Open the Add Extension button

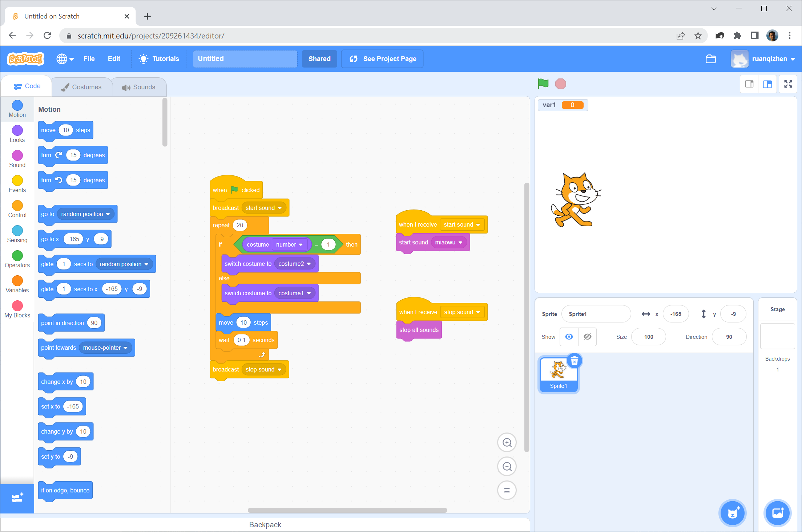click(x=17, y=498)
